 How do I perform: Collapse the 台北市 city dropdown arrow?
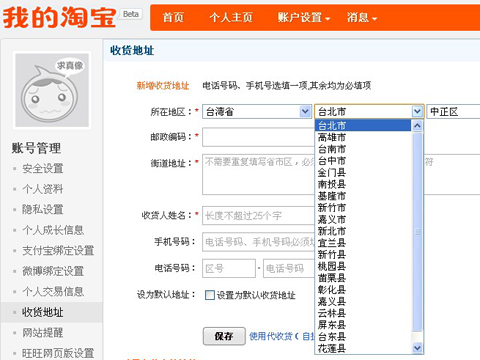click(417, 111)
